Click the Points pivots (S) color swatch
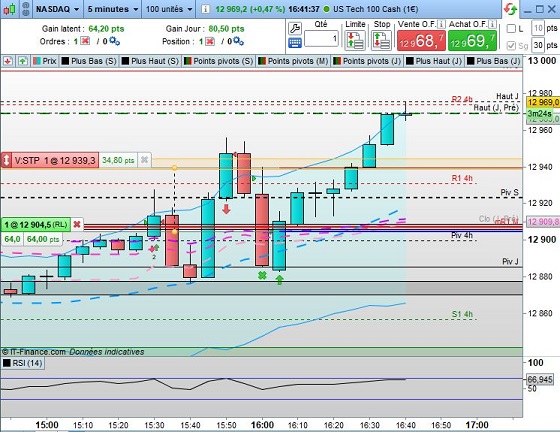Screen dimensions: 560x432 188,61
